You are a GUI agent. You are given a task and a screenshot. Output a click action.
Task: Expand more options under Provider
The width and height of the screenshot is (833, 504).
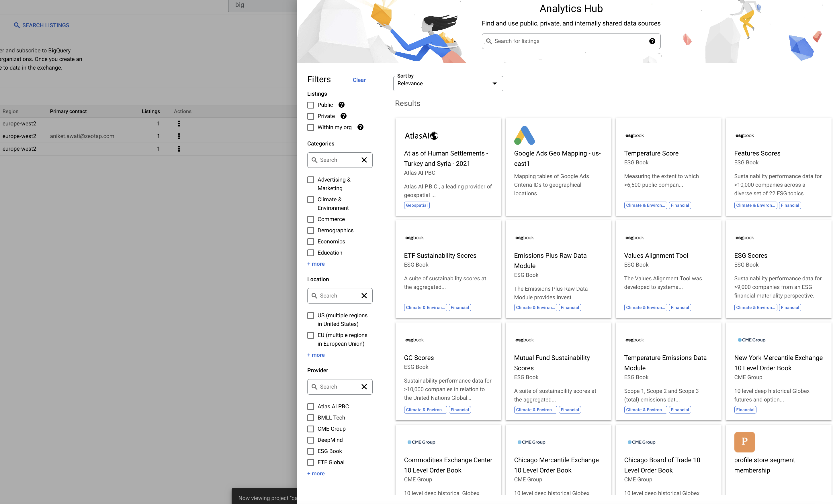(x=316, y=473)
